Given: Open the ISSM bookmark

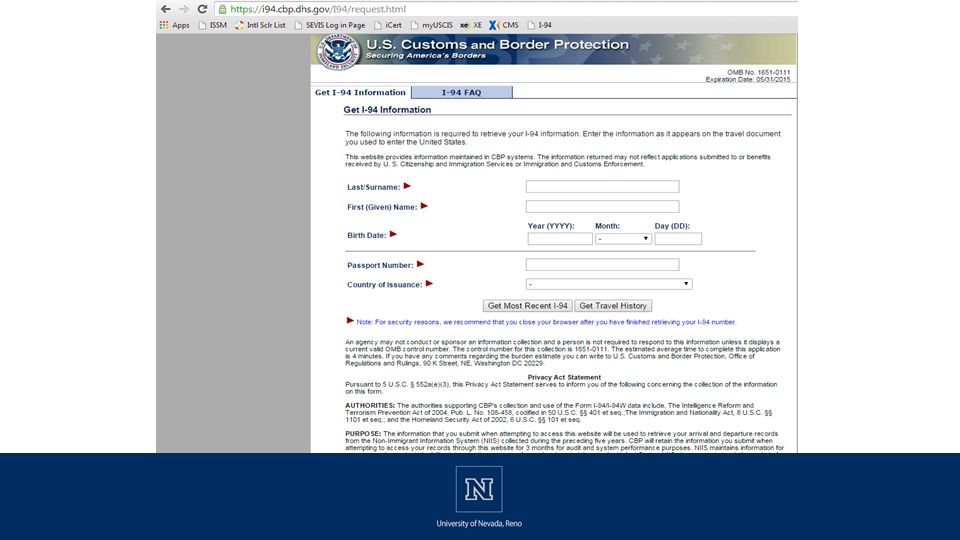Looking at the screenshot, I should [212, 25].
